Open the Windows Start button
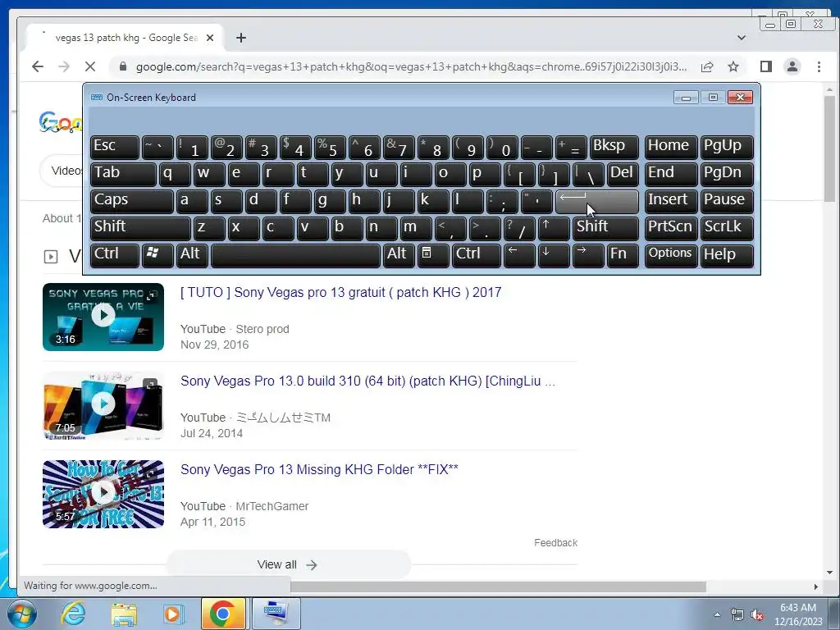The image size is (840, 630). coord(21,614)
